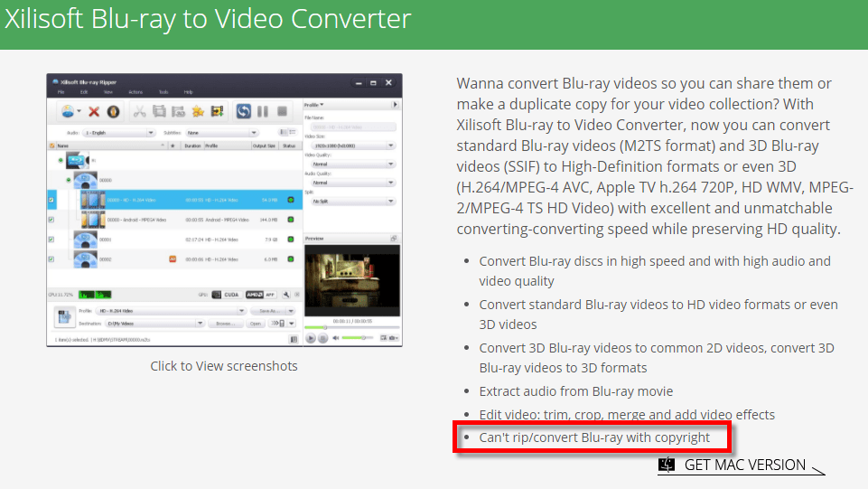Play the preview video
The width and height of the screenshot is (868, 489).
pyautogui.click(x=311, y=338)
